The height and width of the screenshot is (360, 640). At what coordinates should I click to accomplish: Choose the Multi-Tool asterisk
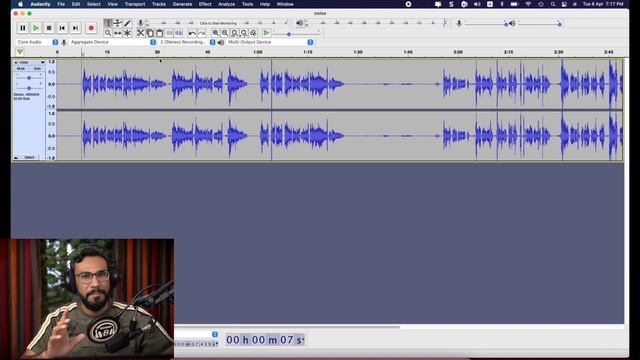click(x=127, y=33)
